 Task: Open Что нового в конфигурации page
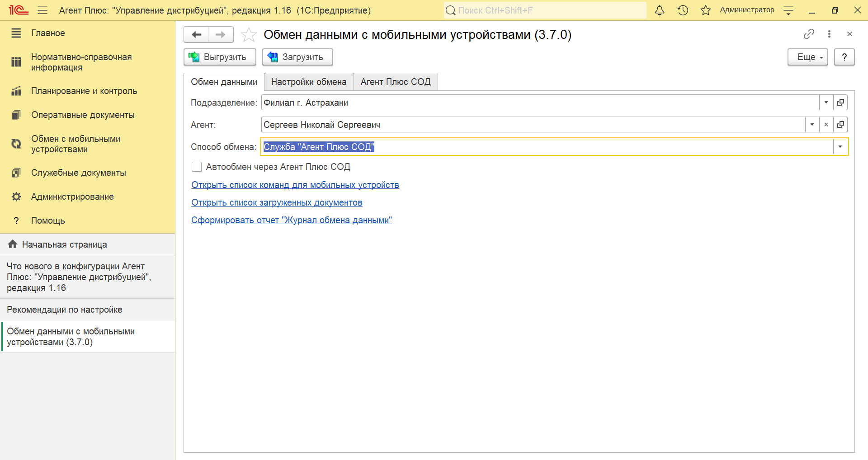coord(87,277)
